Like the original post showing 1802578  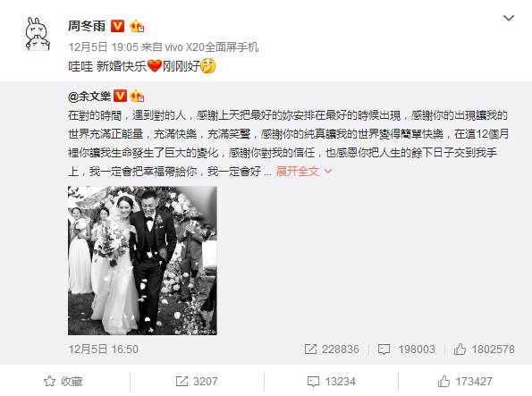pyautogui.click(x=484, y=350)
